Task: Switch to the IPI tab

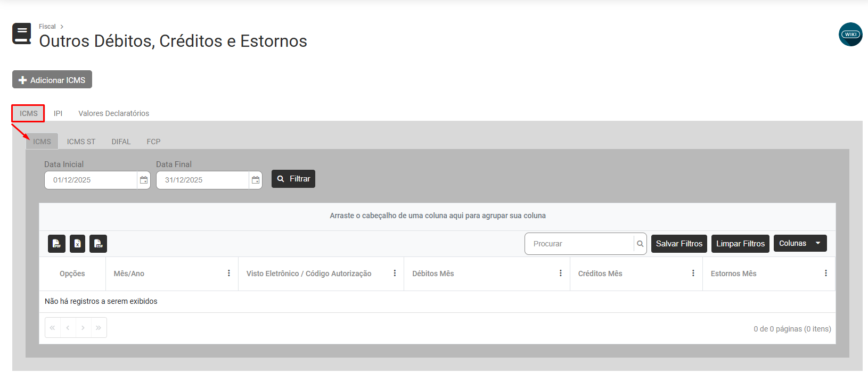Action: [x=58, y=113]
